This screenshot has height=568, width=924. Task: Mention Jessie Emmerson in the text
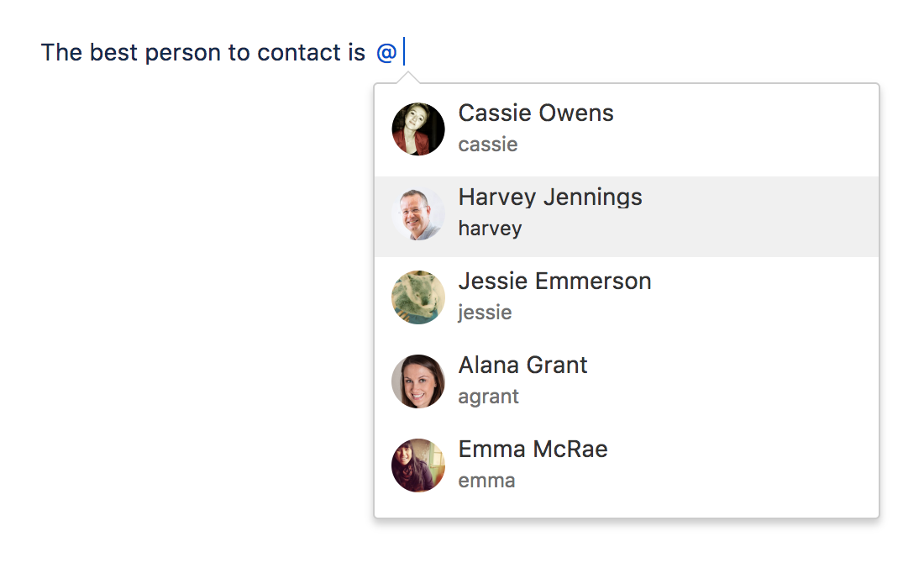coord(627,298)
